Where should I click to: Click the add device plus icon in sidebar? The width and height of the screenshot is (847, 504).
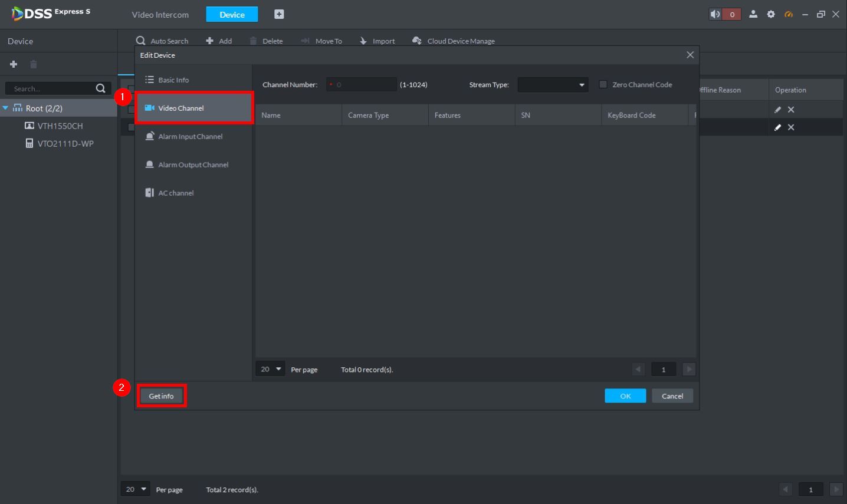coord(14,64)
